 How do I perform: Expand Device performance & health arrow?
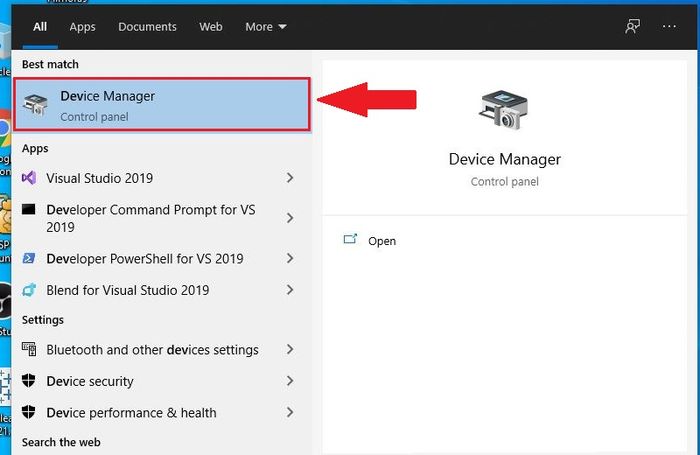click(290, 412)
